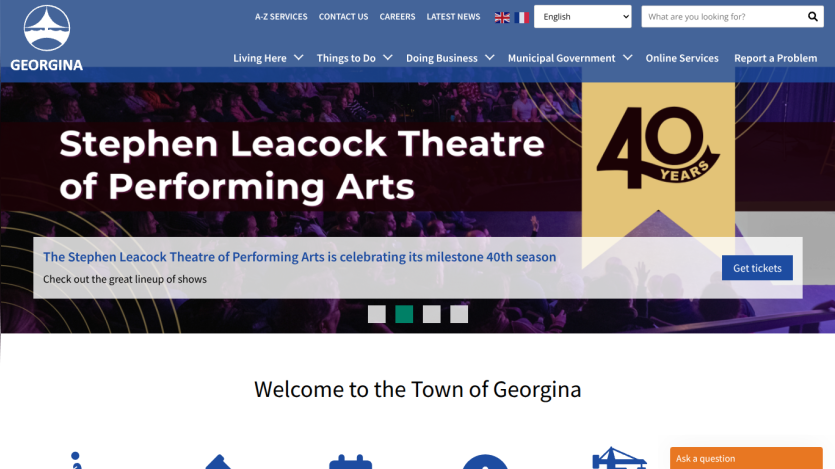Click the Stephen Leacock Theatre banner title
This screenshot has height=469, width=835.
(302, 165)
